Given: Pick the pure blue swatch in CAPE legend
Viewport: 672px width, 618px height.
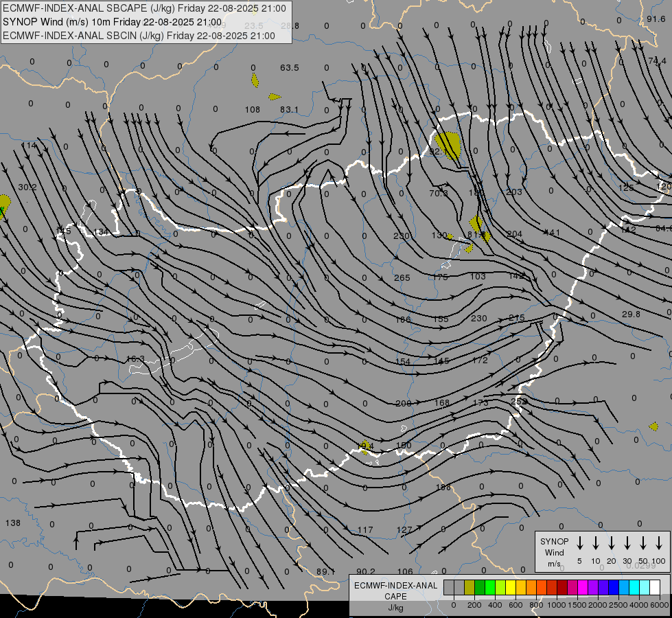Looking at the screenshot, I should click(x=614, y=588).
